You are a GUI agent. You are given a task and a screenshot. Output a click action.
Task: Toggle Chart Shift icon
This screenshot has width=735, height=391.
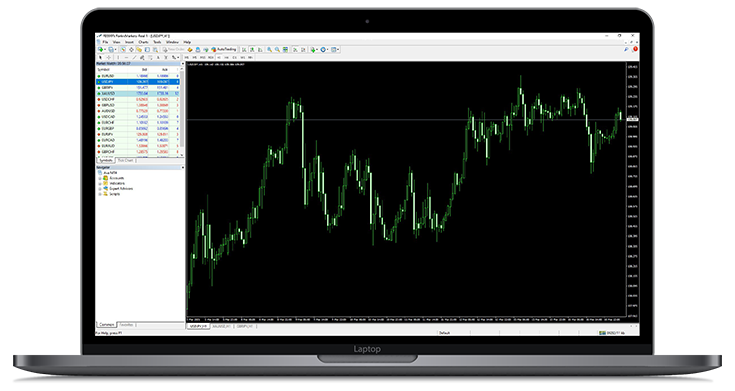coord(303,49)
